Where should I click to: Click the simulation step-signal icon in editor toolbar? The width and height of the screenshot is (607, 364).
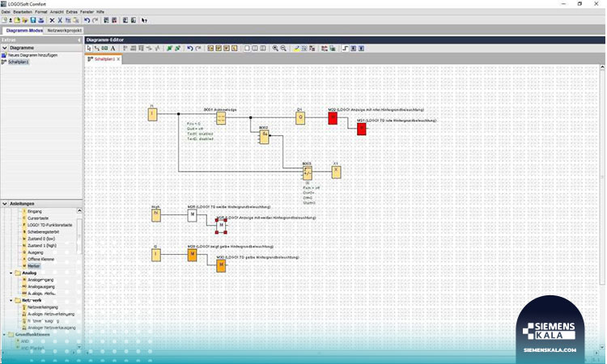pos(346,49)
